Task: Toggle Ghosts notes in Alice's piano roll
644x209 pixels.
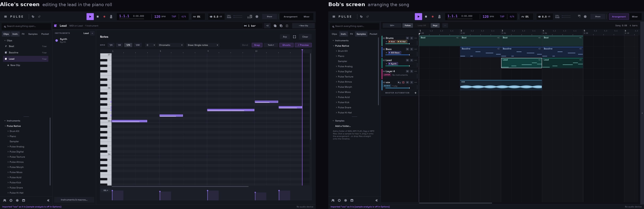Action: pos(286,45)
